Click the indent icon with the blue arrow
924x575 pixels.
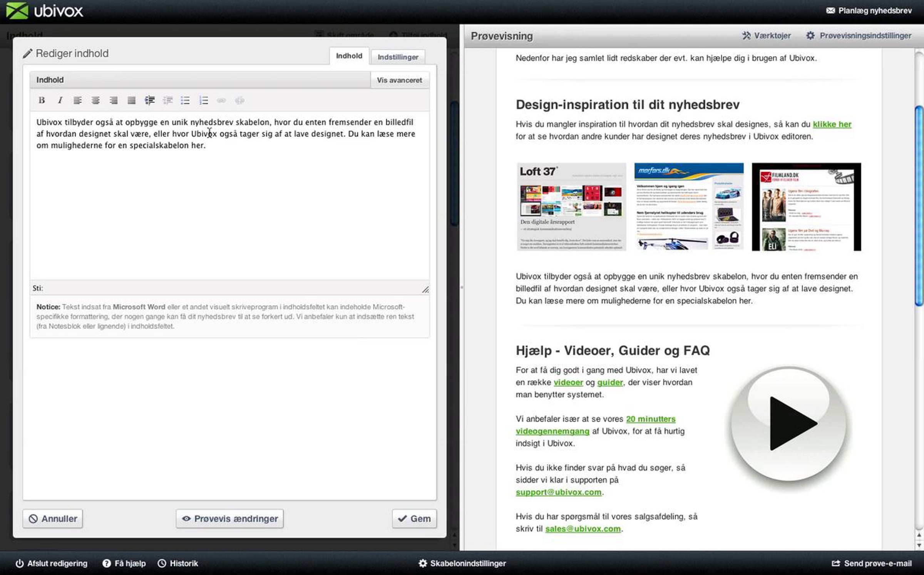[150, 101]
